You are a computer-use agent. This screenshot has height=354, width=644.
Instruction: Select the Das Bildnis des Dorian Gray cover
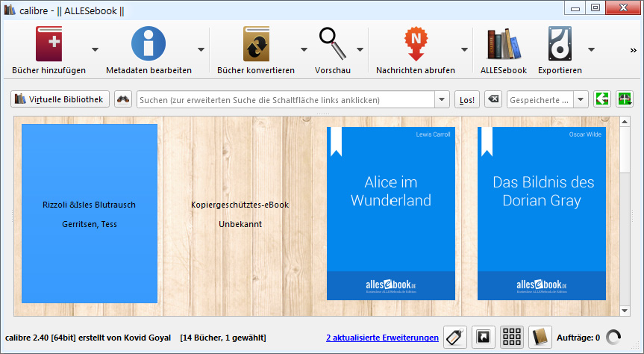[541, 214]
